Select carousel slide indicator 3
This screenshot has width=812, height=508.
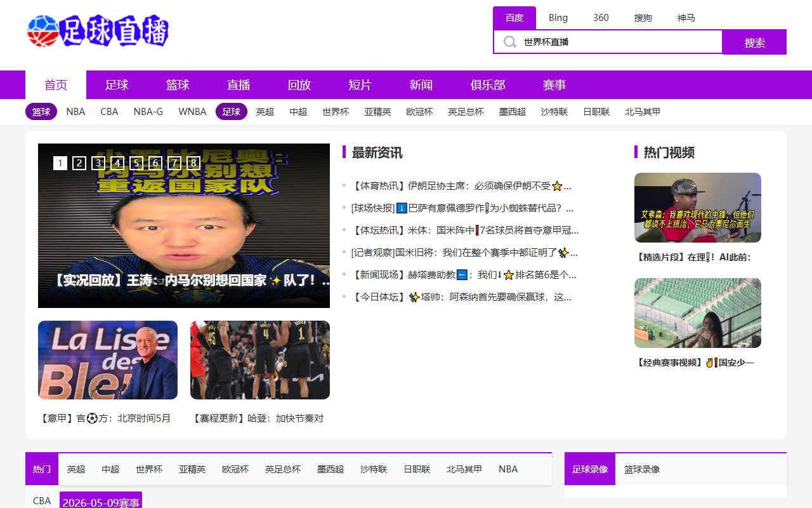point(98,163)
